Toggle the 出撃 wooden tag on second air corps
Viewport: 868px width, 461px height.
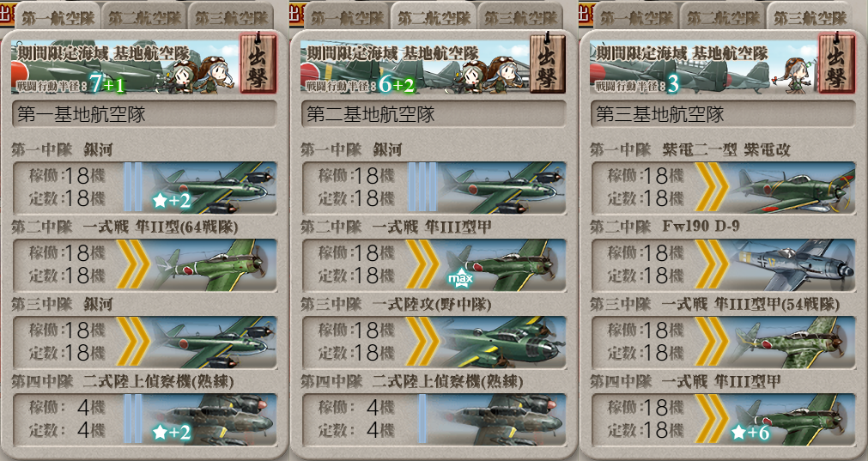(548, 63)
